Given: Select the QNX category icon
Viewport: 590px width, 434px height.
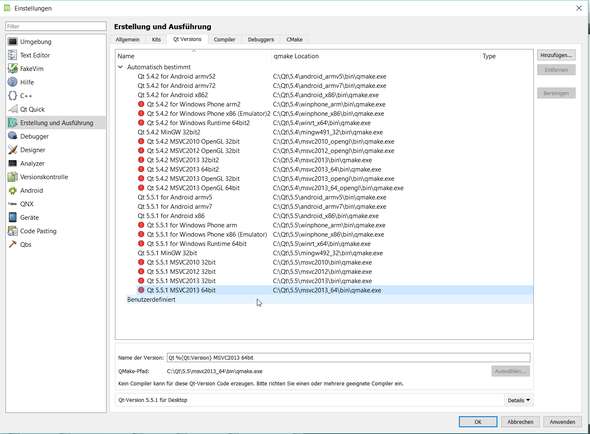Looking at the screenshot, I should 12,204.
